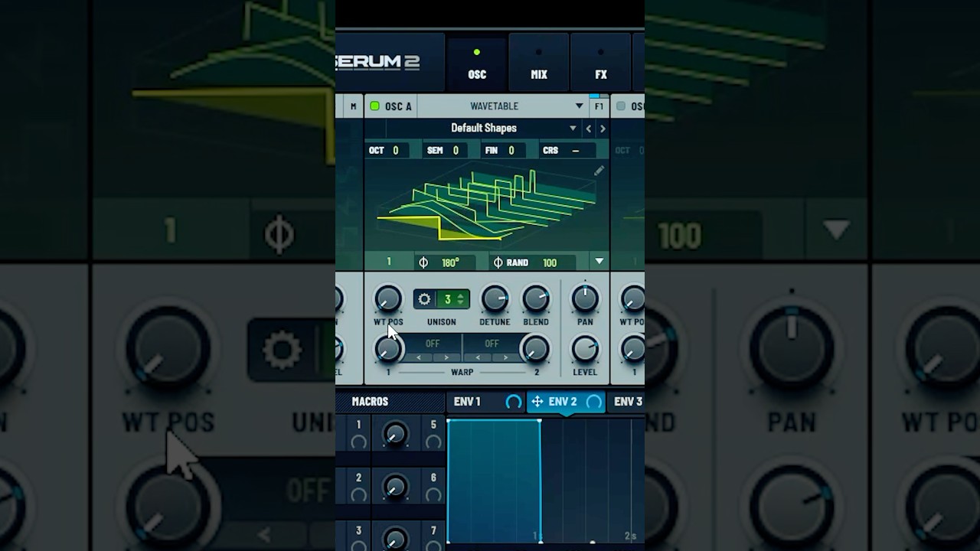Click the Macro 3 mod source arc
Image resolution: width=980 pixels, height=551 pixels.
[358, 546]
